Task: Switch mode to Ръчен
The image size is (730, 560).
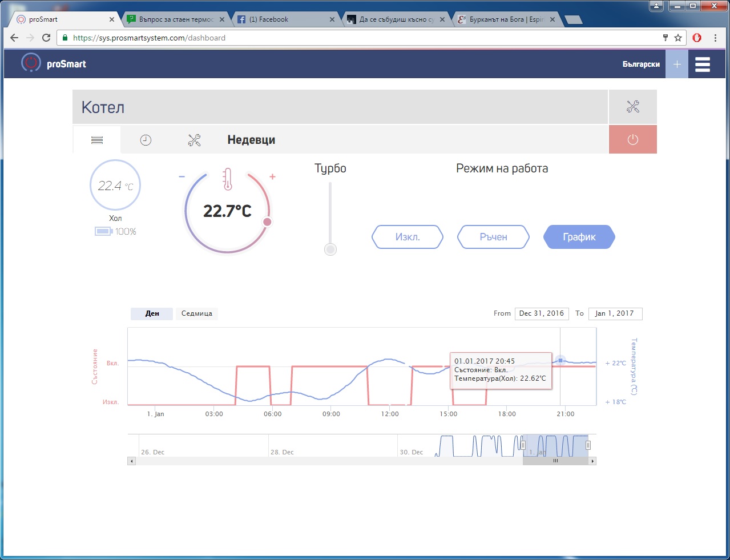Action: tap(493, 237)
